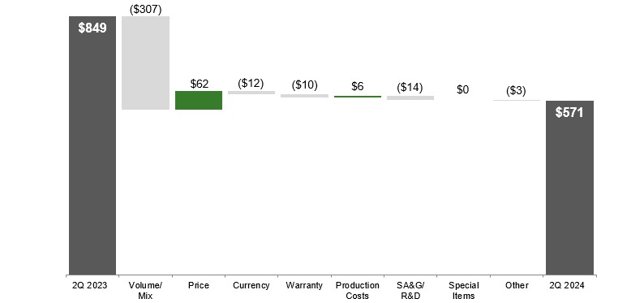644x303 pixels.
Task: Click the ($14) data label
Action: pyautogui.click(x=410, y=87)
